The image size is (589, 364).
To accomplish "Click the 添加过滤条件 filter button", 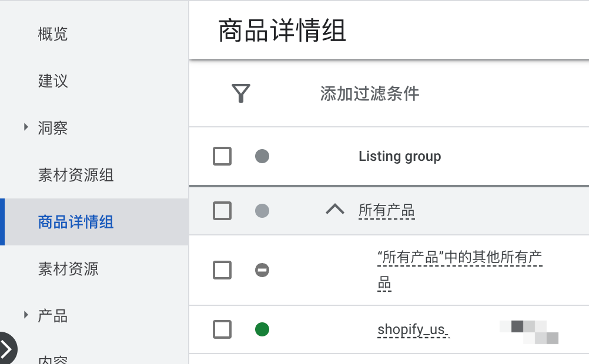I will pos(370,94).
